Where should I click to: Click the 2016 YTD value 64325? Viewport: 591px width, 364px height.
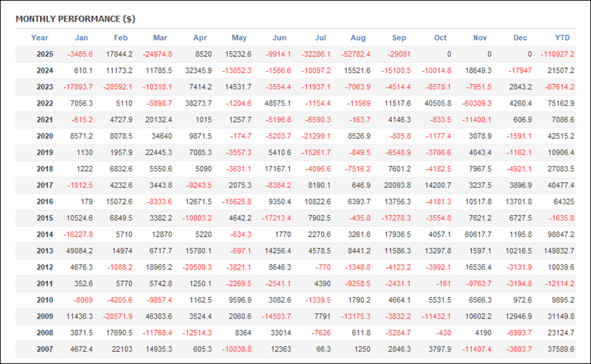(x=563, y=202)
